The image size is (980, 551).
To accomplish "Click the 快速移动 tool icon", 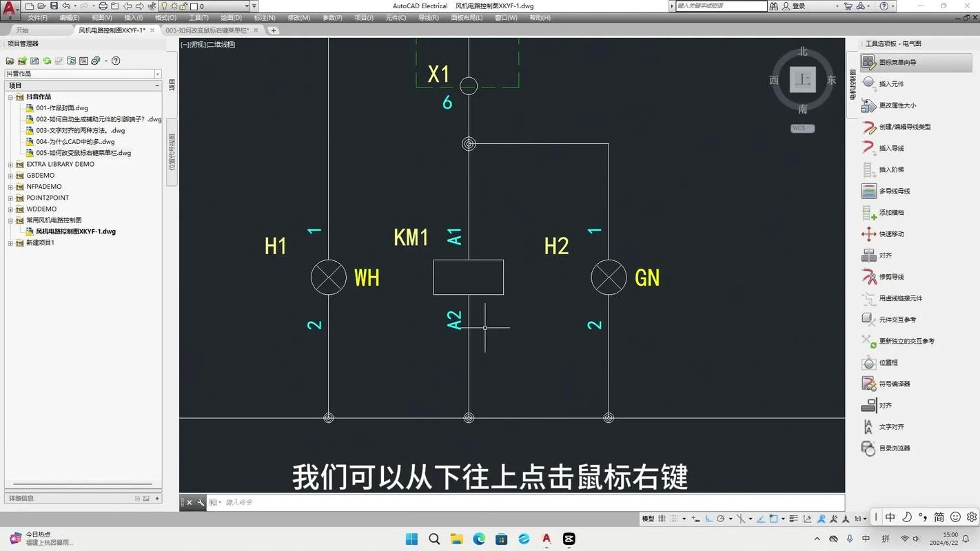I will 868,234.
